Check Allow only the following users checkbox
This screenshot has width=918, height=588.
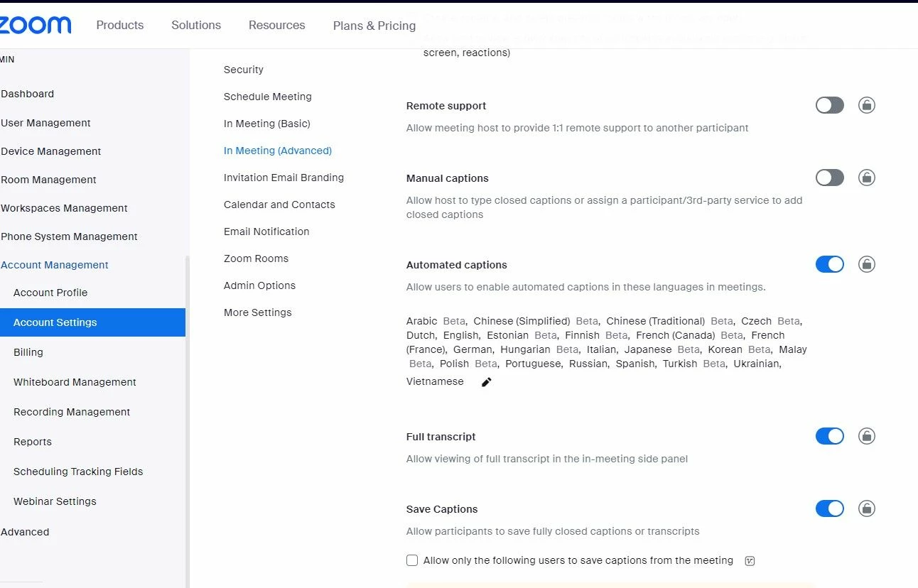coord(412,560)
